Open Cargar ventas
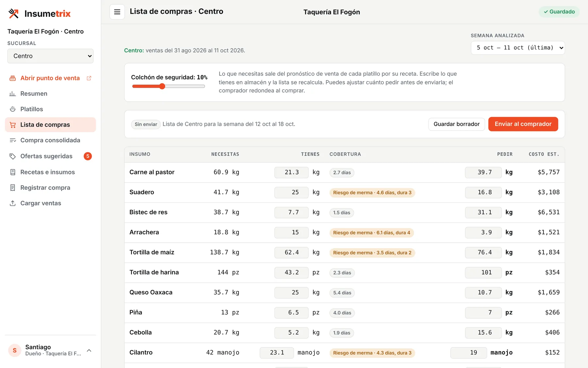 [50, 203]
